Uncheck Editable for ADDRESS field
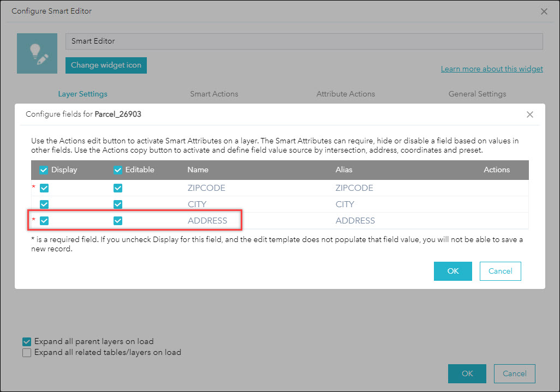The image size is (560, 392). 118,221
